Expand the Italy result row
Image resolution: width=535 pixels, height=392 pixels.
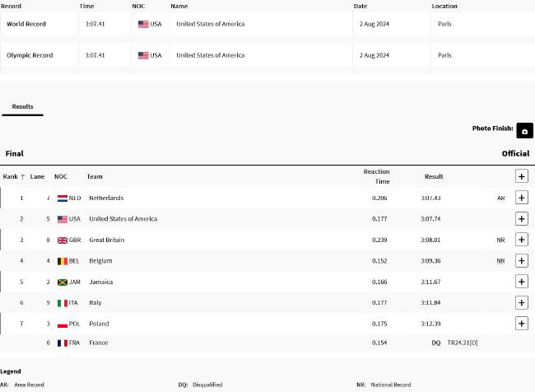(521, 302)
